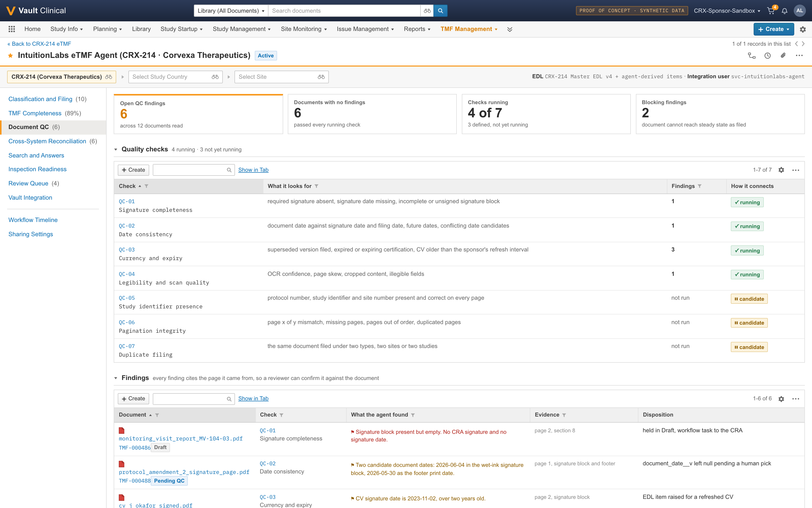Click the Quality checks search box
The height and width of the screenshot is (508, 812).
click(194, 170)
